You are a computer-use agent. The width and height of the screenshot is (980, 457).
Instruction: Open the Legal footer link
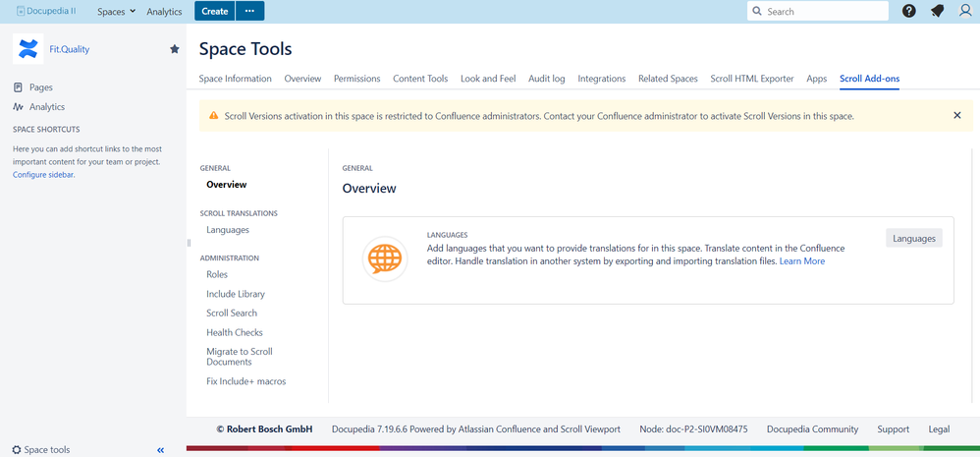[x=939, y=429]
